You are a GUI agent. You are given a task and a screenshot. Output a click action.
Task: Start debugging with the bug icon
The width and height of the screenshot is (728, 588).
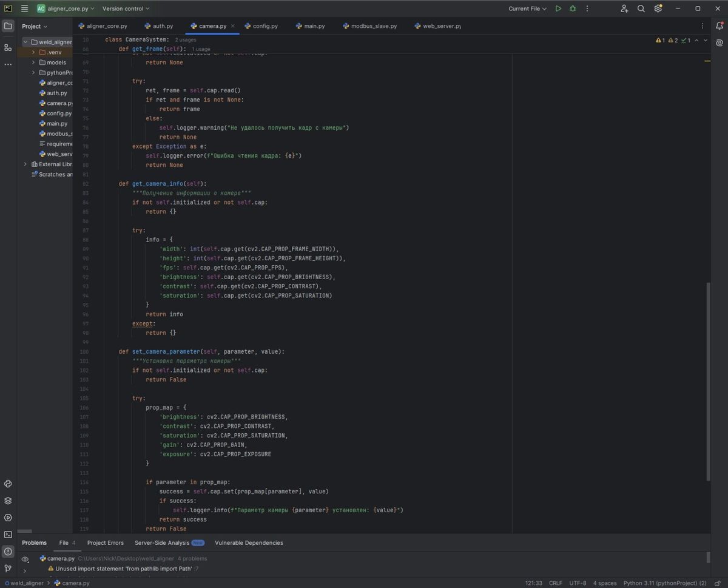click(x=573, y=8)
